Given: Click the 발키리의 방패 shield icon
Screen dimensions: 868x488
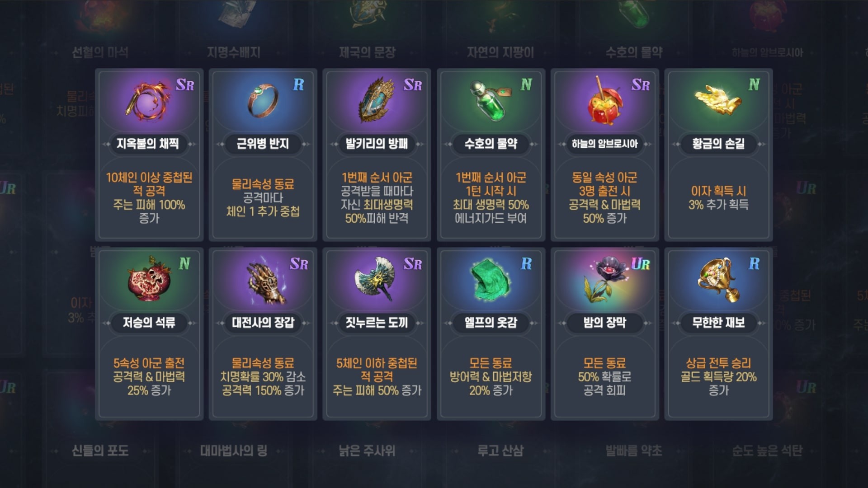Looking at the screenshot, I should tap(377, 100).
